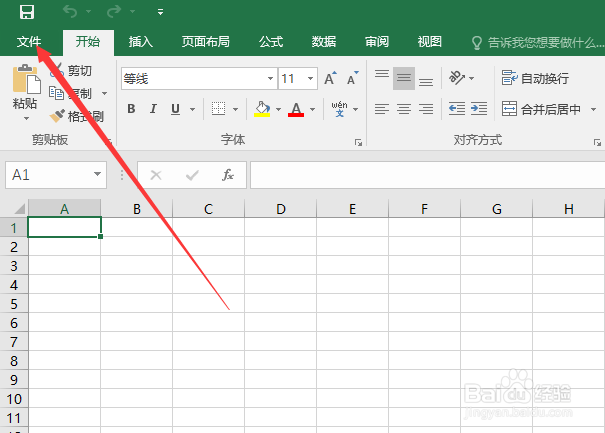Open the phonetic guide dropdown arrow
Viewport: 605px width, 433px height.
(356, 109)
